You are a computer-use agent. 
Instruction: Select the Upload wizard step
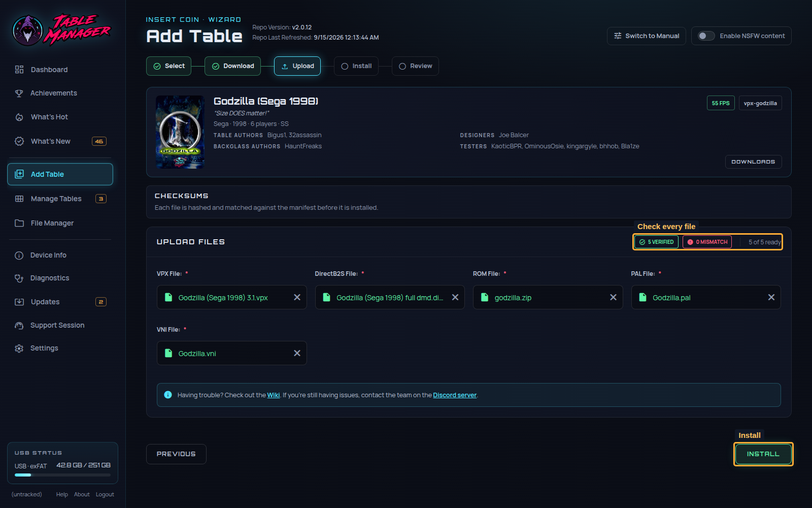[297, 66]
